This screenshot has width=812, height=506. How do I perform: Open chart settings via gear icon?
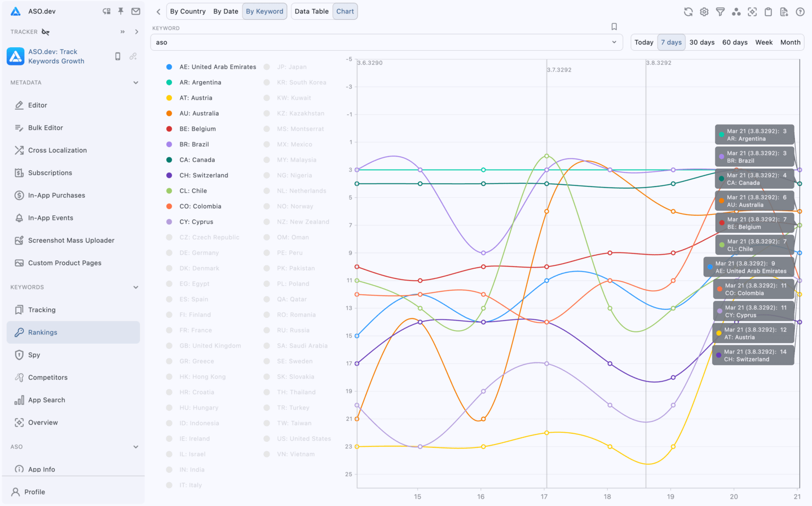tap(704, 11)
